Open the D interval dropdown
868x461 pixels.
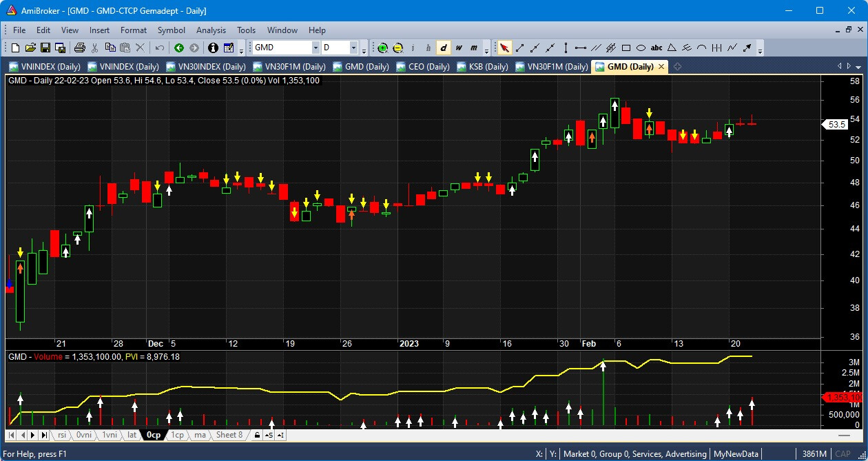[353, 48]
